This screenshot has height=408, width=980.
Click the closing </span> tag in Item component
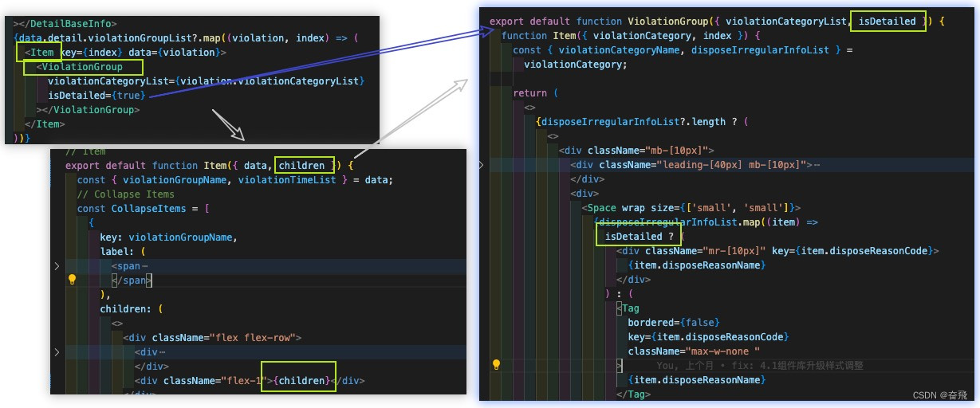(131, 280)
